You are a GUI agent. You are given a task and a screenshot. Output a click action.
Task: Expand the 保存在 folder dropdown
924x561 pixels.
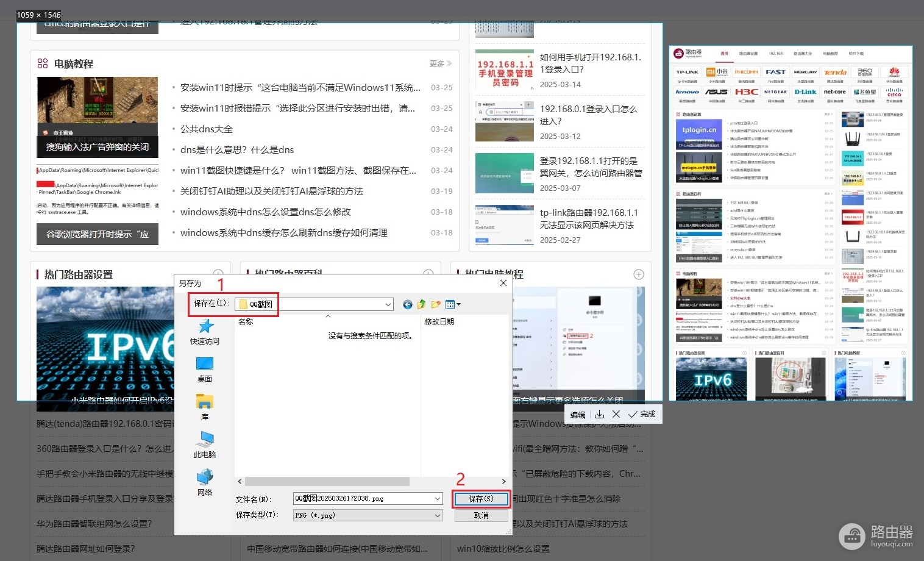[x=388, y=304]
